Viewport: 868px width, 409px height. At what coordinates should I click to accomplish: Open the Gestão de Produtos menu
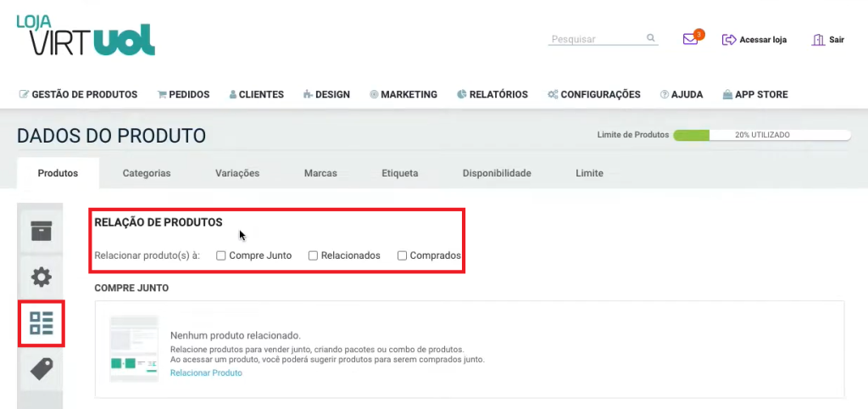78,94
